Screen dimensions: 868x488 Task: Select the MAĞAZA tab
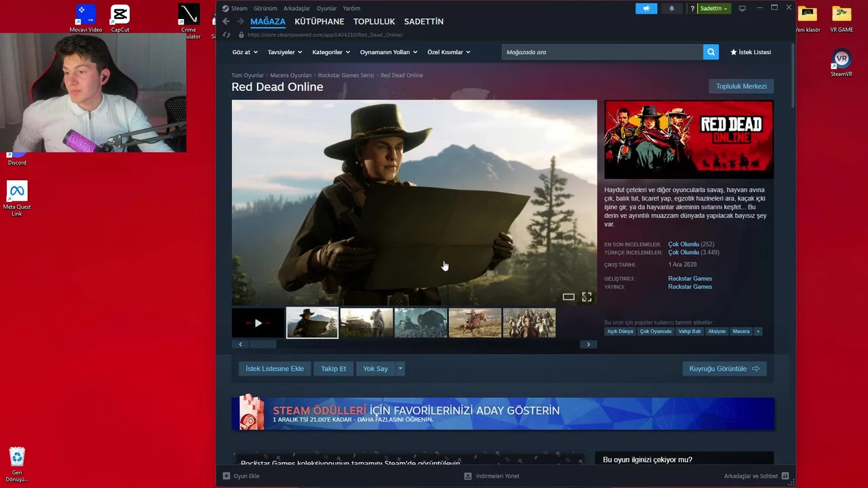tap(268, 22)
